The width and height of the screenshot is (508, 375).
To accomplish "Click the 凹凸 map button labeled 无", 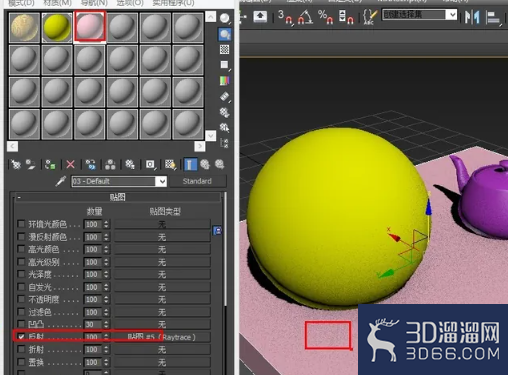I will pos(162,324).
